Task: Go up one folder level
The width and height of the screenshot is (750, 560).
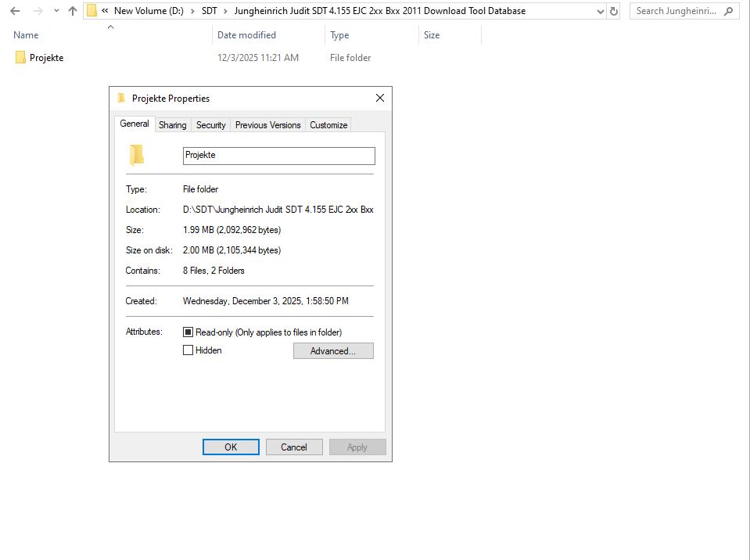Action: tap(73, 10)
